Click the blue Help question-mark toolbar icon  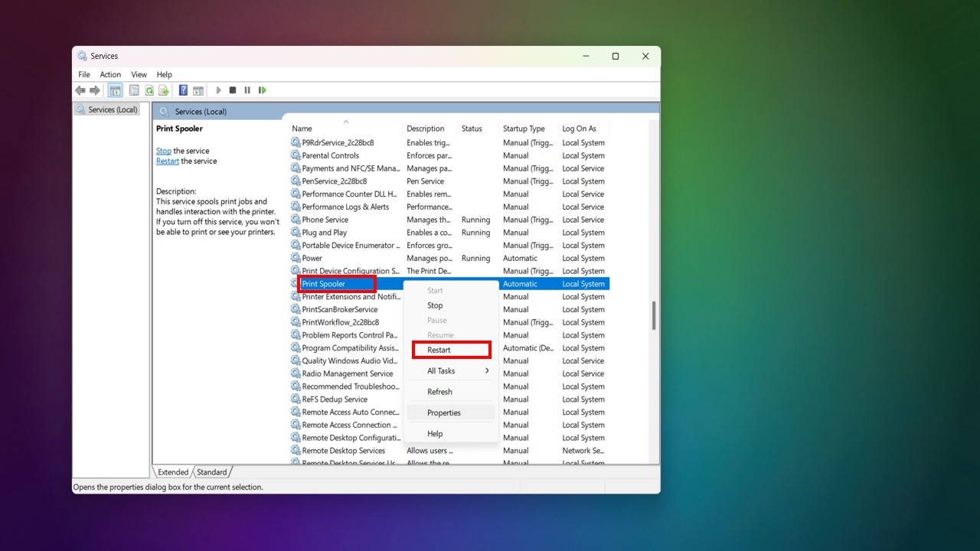(x=183, y=90)
